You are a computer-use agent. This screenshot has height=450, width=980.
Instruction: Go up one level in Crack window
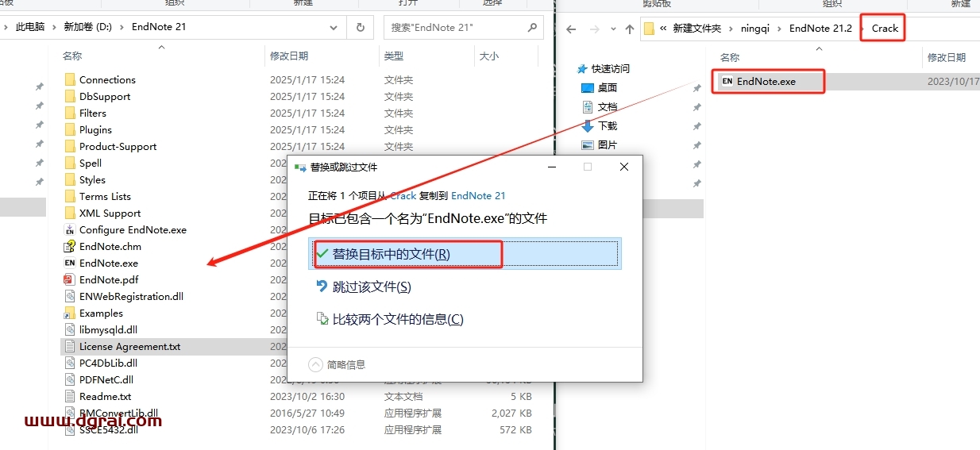[630, 29]
